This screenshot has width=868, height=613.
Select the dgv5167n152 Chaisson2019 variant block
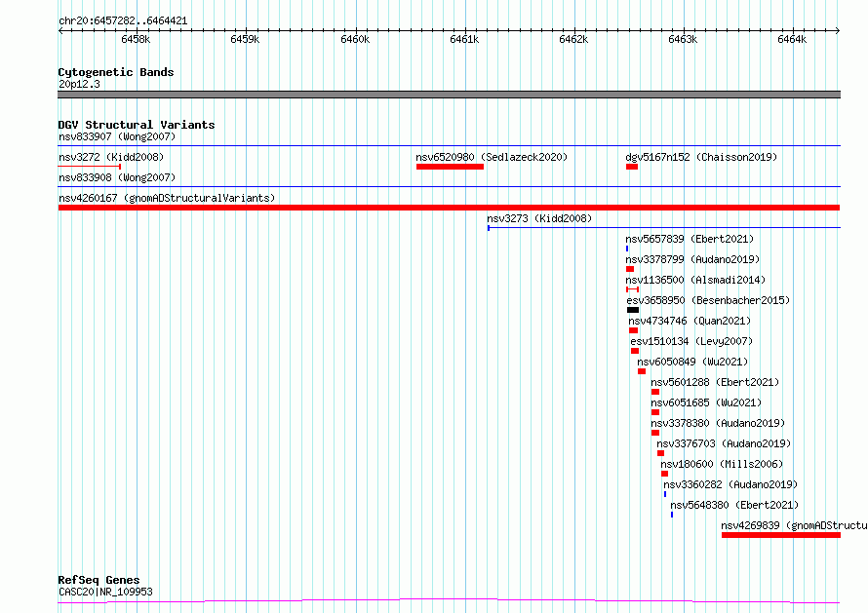pos(632,167)
